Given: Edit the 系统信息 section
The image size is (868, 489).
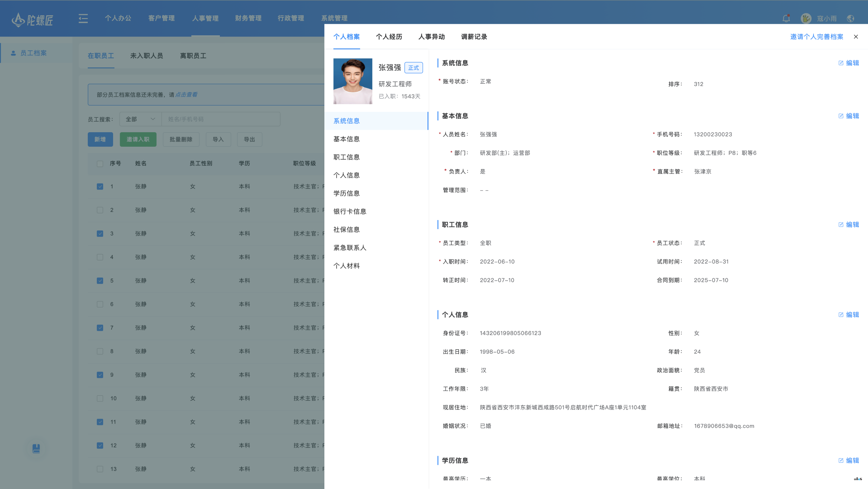Looking at the screenshot, I should (x=848, y=63).
